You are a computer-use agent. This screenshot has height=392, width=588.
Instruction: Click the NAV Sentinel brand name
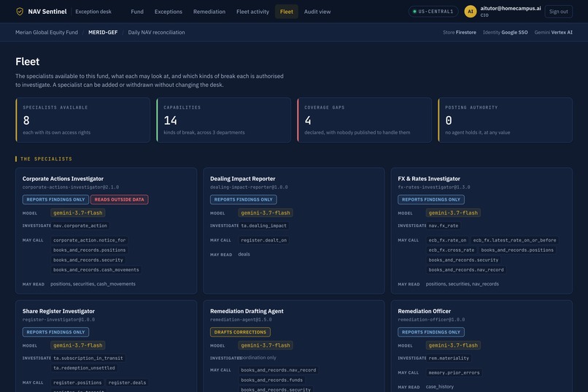pyautogui.click(x=47, y=12)
